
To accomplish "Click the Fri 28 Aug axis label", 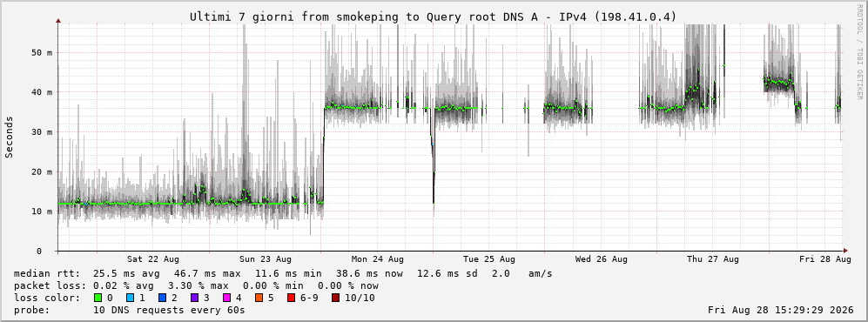I will (x=825, y=259).
